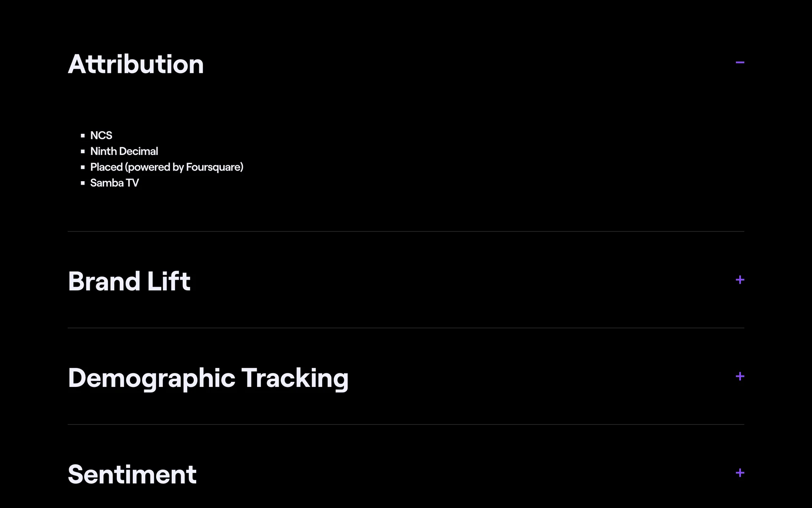The height and width of the screenshot is (508, 812).
Task: Click the word Foursquare in parentheses
Action: click(213, 167)
